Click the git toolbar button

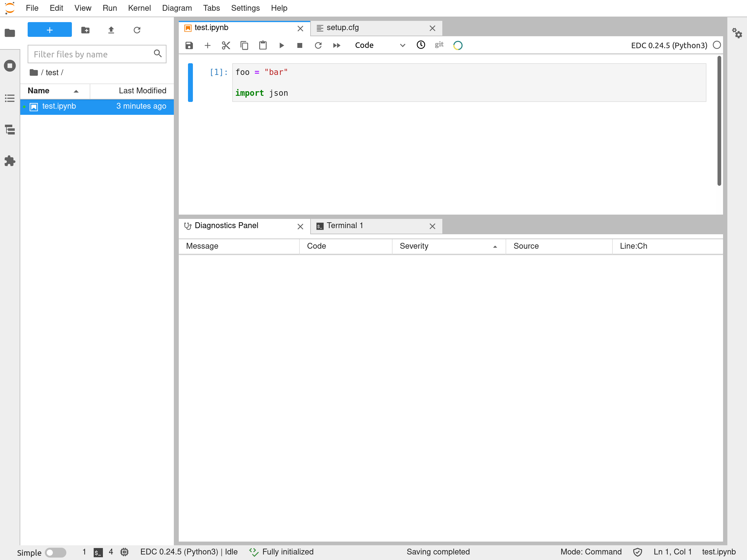(x=439, y=45)
